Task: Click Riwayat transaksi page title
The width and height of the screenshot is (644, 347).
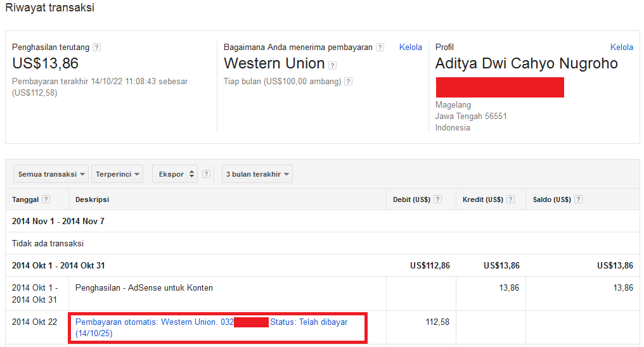Action: tap(49, 8)
